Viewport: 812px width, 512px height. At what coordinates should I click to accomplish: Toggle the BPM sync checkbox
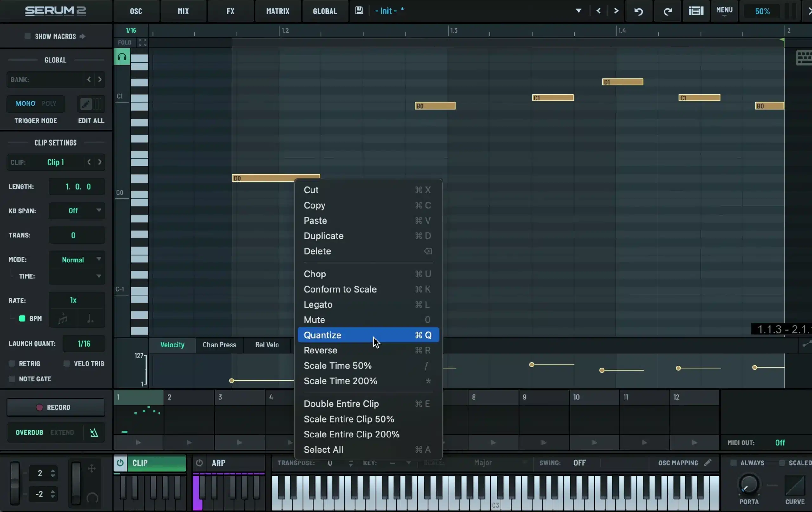[x=22, y=319]
